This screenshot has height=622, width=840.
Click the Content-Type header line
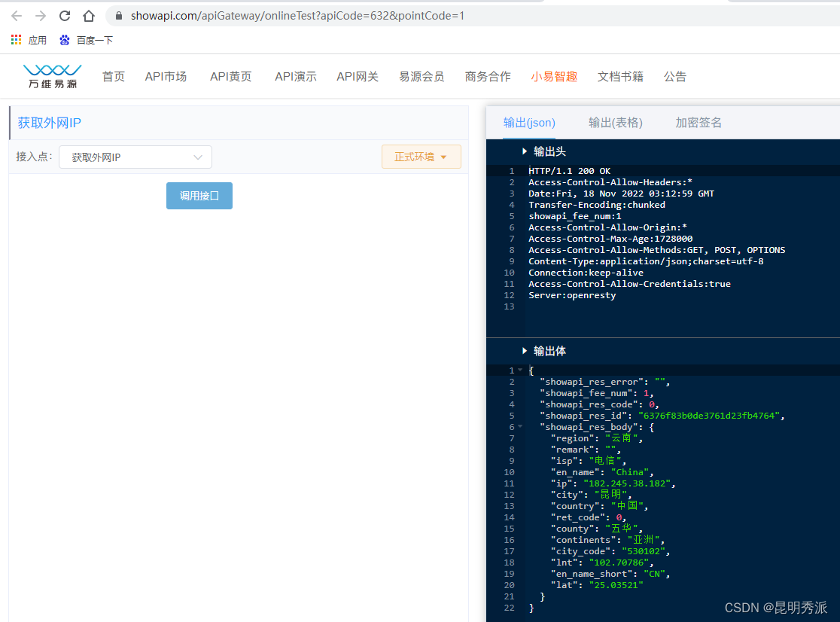tap(646, 261)
